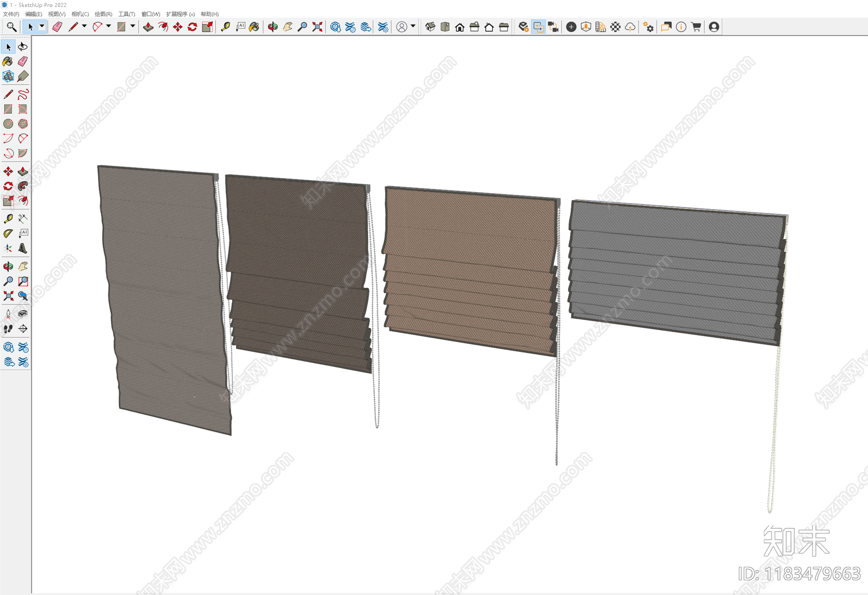Switch to Front view house icon

[x=459, y=27]
